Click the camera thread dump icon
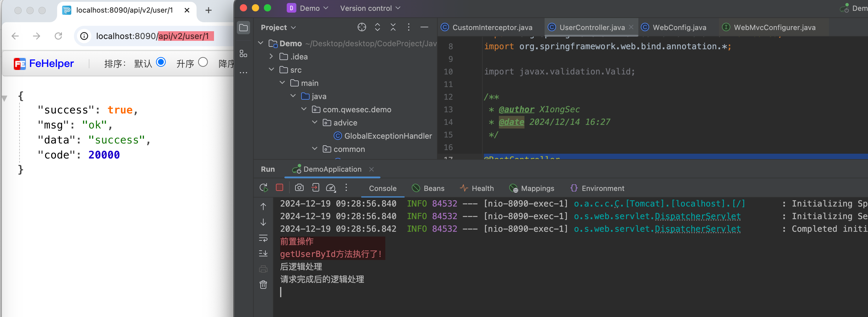The image size is (868, 317). pyautogui.click(x=299, y=187)
